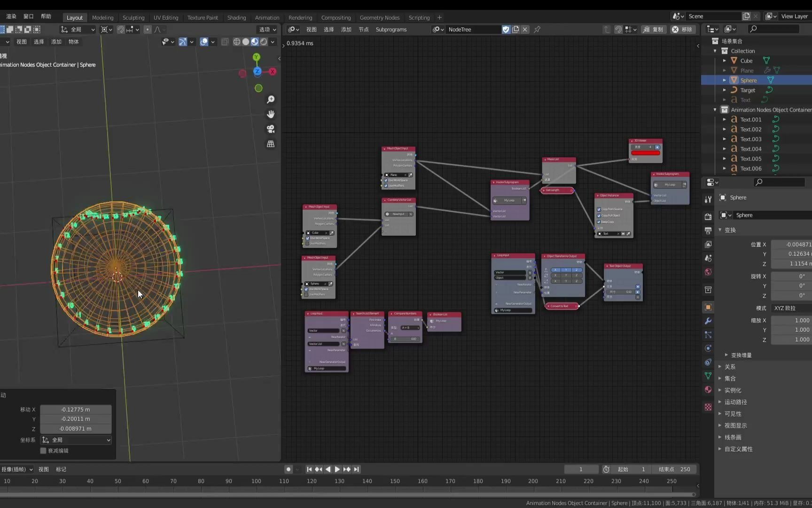812x508 pixels.
Task: Switch to the Sculpting workspace tab
Action: [133, 17]
